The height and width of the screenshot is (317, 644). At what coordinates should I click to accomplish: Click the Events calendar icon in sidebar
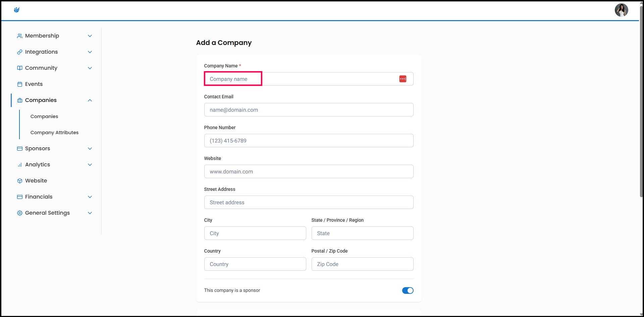(x=20, y=84)
